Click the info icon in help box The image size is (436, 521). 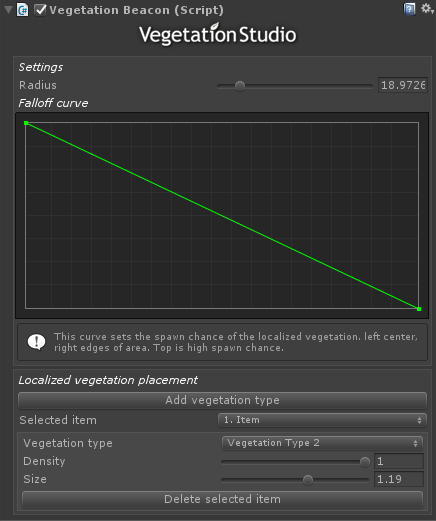pyautogui.click(x=36, y=342)
